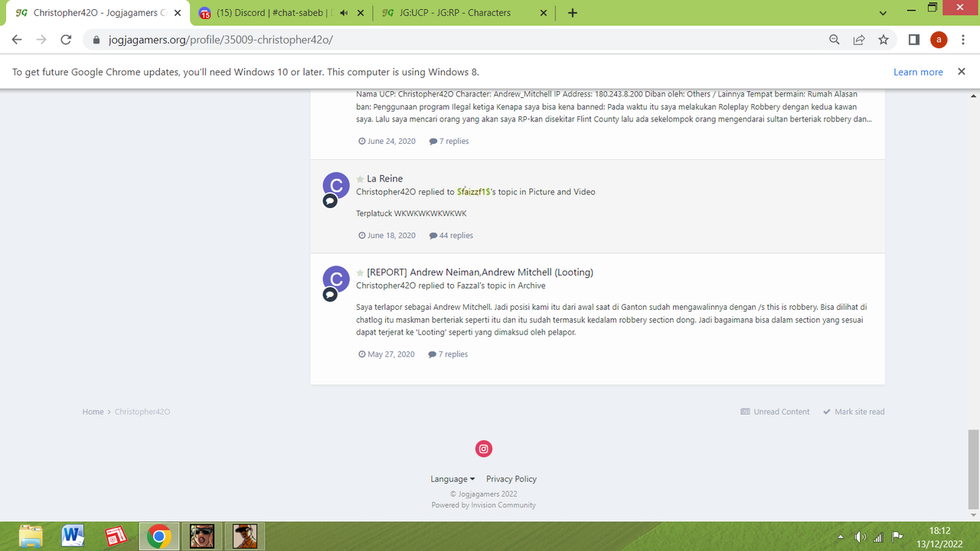Visit the Archive forum link

tap(532, 285)
